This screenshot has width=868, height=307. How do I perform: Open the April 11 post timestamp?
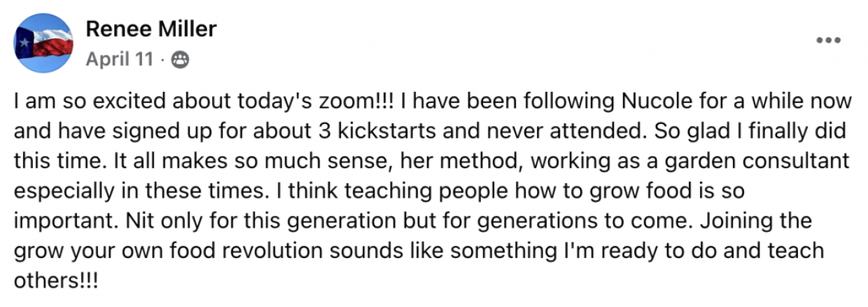click(119, 60)
